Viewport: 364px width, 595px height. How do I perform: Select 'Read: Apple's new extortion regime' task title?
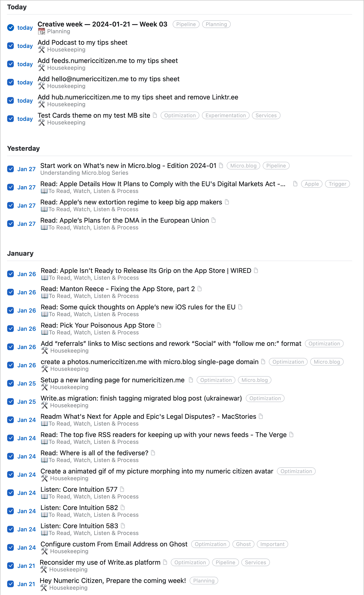[131, 202]
